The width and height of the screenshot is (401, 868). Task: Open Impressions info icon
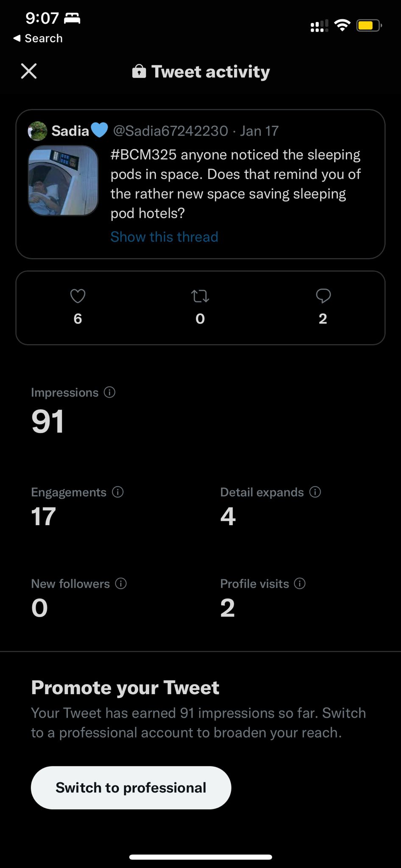click(x=109, y=392)
